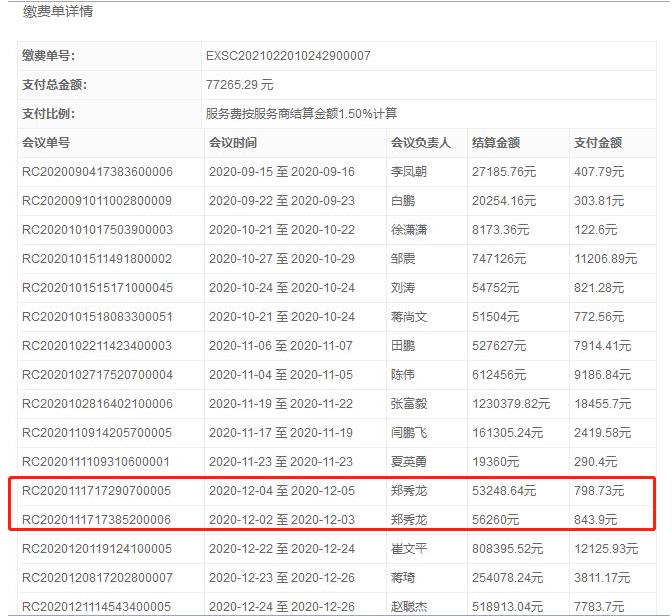672x616 pixels.
Task: Click the organizer name 张富毅
Action: coord(408,404)
